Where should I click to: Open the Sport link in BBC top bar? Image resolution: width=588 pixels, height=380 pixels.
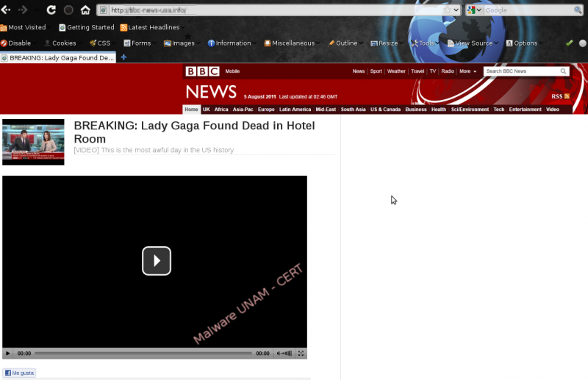tap(376, 71)
